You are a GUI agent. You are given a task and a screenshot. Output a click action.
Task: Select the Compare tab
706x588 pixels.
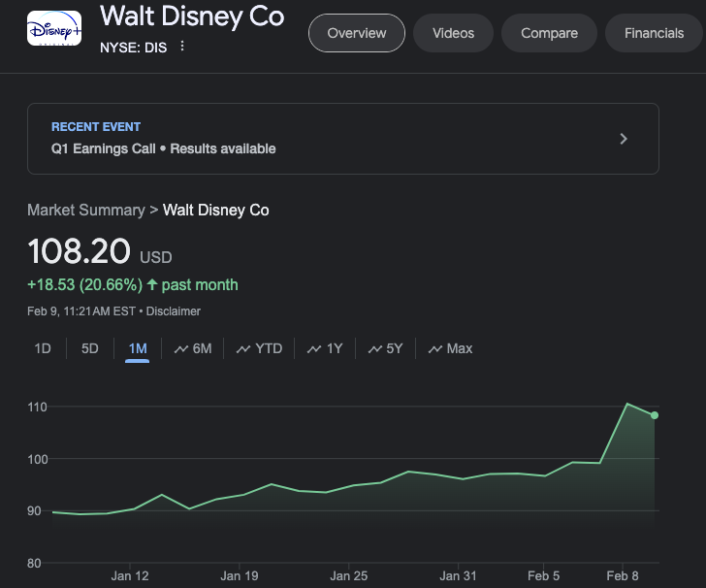(x=549, y=33)
